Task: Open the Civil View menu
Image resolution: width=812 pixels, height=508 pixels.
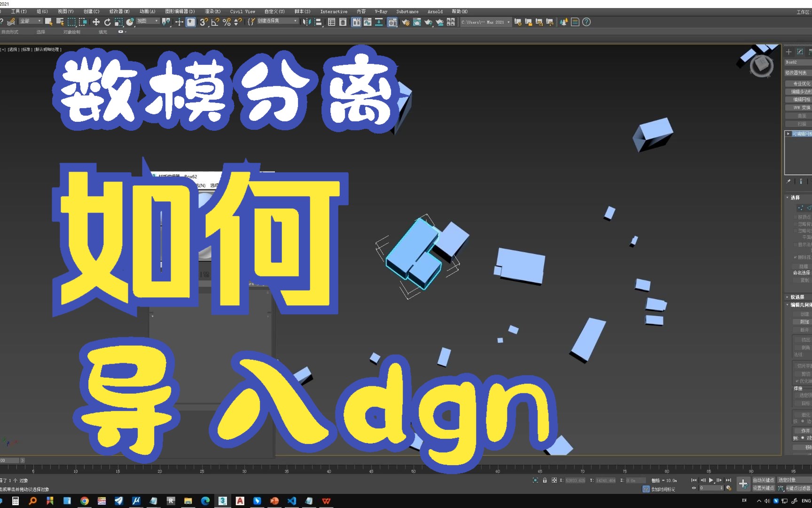Action: [242, 11]
